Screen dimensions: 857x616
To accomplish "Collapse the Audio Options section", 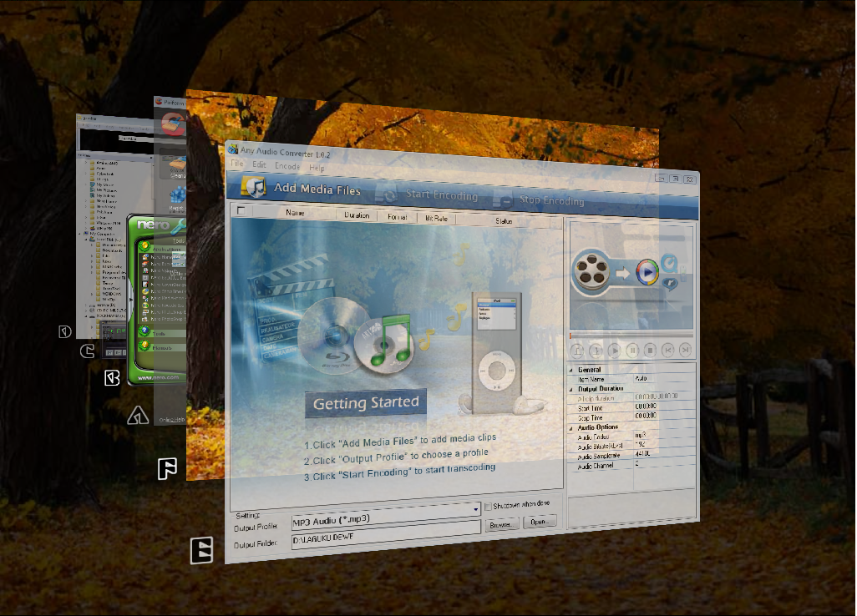I will pos(570,427).
